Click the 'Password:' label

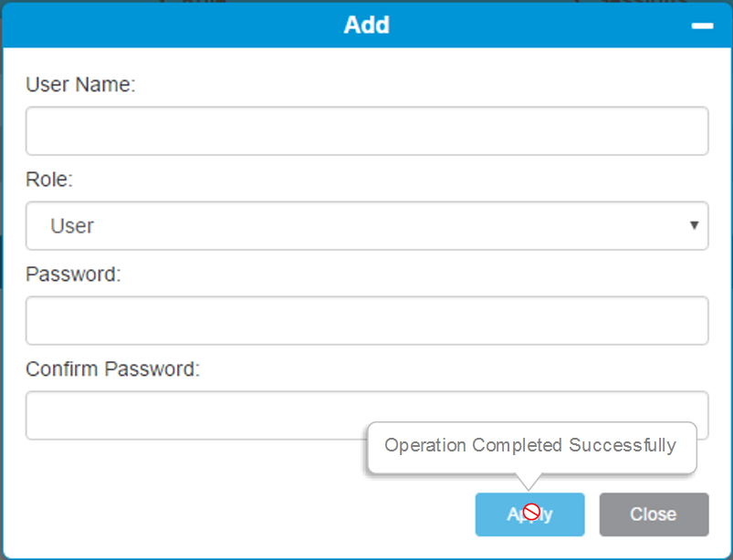73,275
